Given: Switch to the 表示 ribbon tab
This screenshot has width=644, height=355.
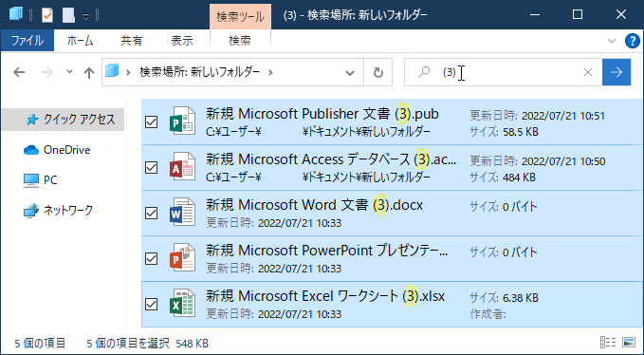Looking at the screenshot, I should [182, 40].
